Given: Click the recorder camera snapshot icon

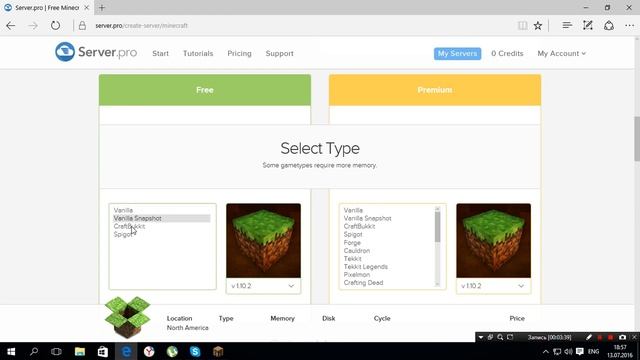Looking at the screenshot, I should pyautogui.click(x=622, y=337).
